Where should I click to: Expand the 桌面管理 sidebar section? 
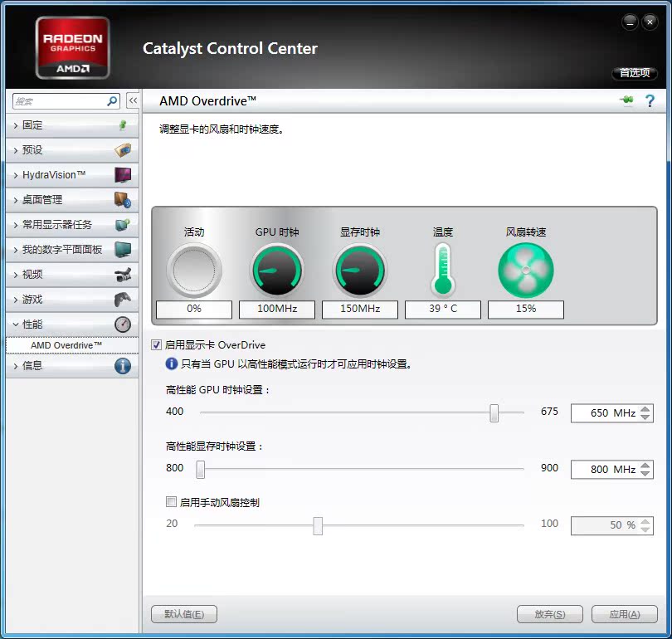click(41, 200)
